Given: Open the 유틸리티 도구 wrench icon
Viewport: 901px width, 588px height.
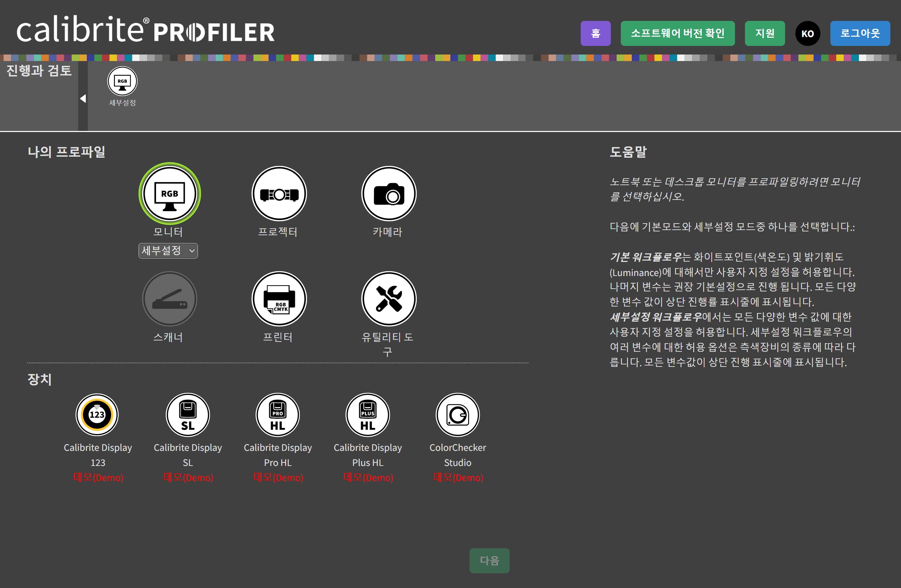Looking at the screenshot, I should point(389,299).
